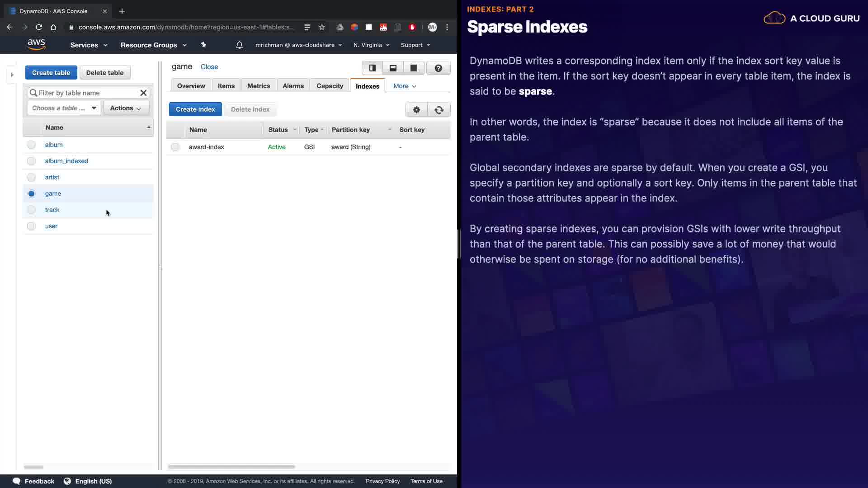Clear the table name filter
868x488 pixels.
[x=143, y=93]
